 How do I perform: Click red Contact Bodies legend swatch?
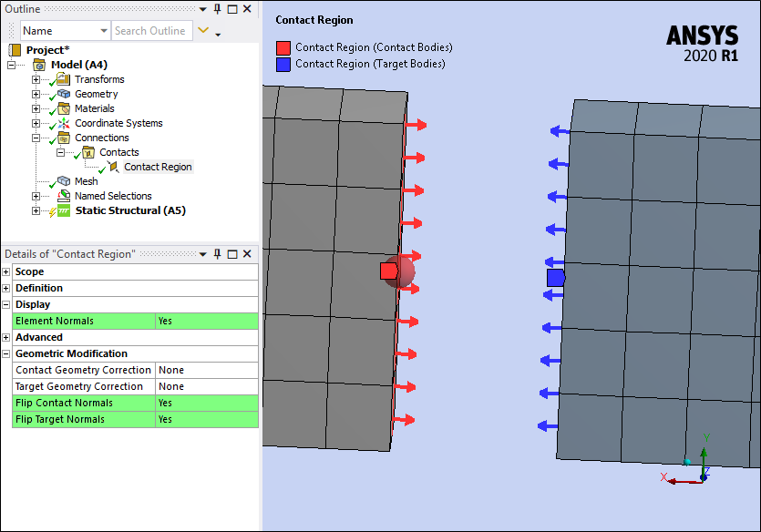[x=283, y=47]
